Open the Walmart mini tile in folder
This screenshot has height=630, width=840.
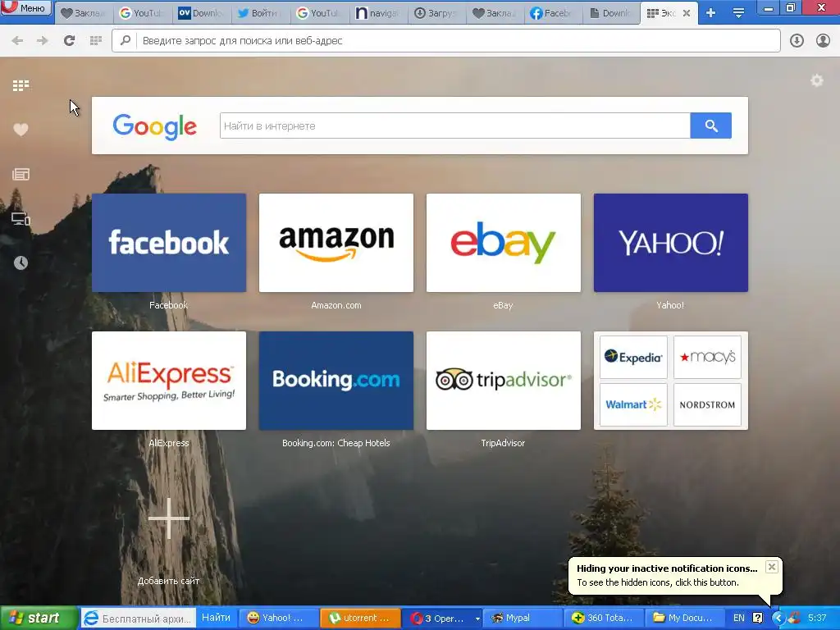[633, 404]
